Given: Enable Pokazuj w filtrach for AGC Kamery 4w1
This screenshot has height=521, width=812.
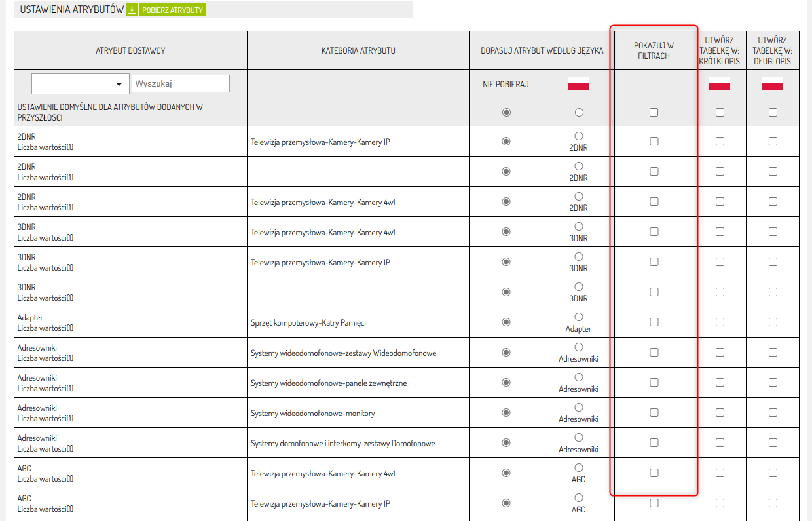Looking at the screenshot, I should click(654, 473).
